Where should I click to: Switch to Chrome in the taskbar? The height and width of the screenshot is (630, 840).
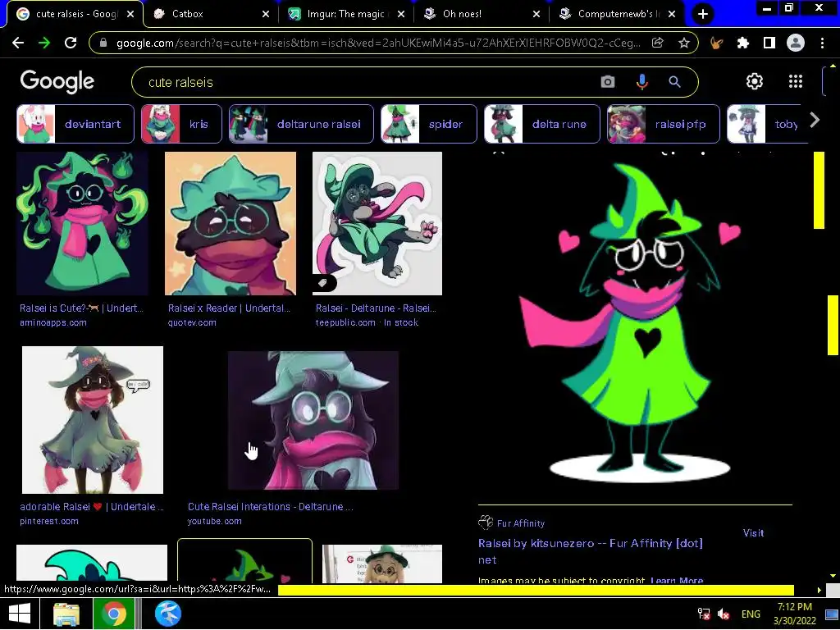point(113,614)
